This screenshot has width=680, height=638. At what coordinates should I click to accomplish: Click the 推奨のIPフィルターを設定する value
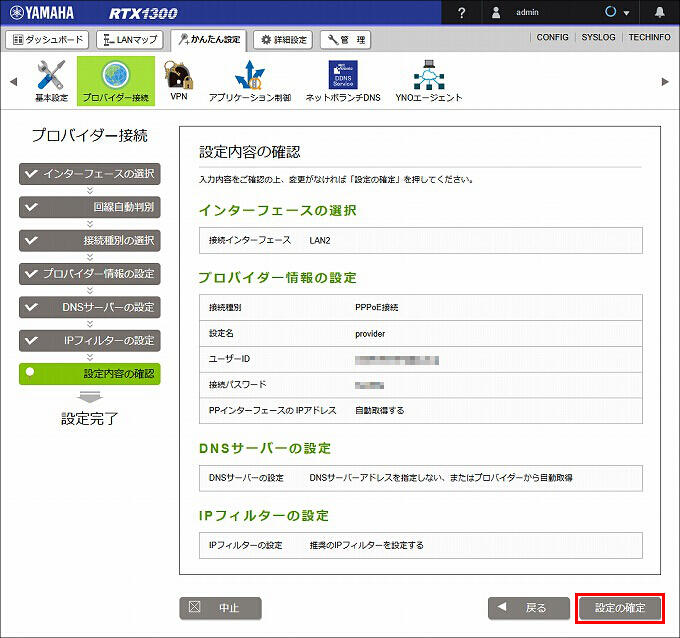coord(366,545)
